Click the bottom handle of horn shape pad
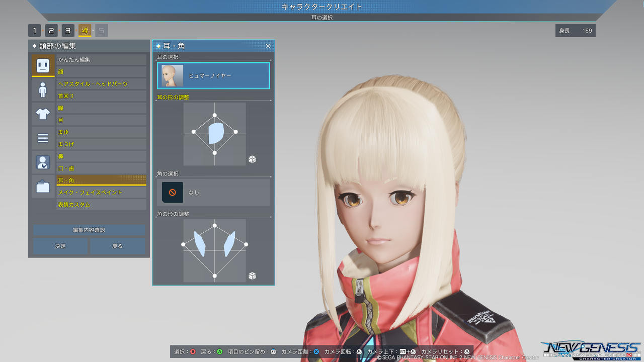The height and width of the screenshot is (362, 644). point(215,276)
